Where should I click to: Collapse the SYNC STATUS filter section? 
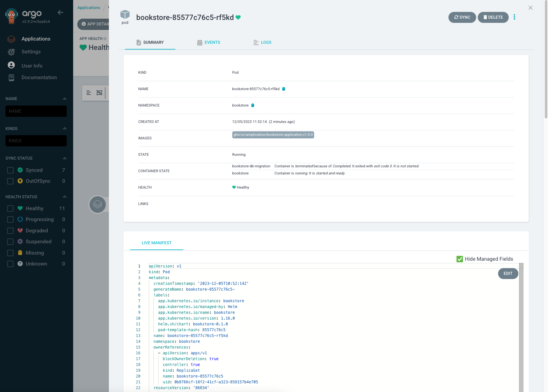tap(65, 158)
